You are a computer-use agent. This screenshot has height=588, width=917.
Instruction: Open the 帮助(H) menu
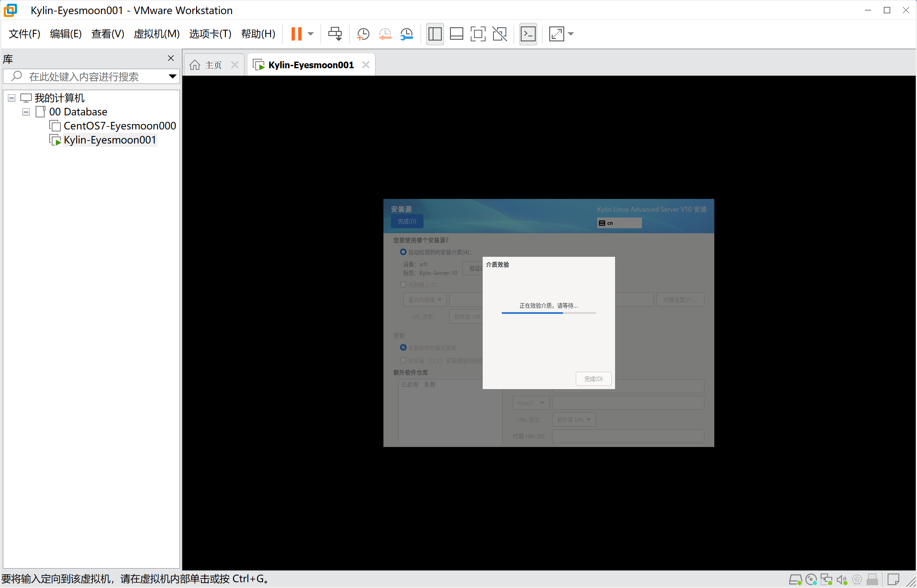point(258,34)
